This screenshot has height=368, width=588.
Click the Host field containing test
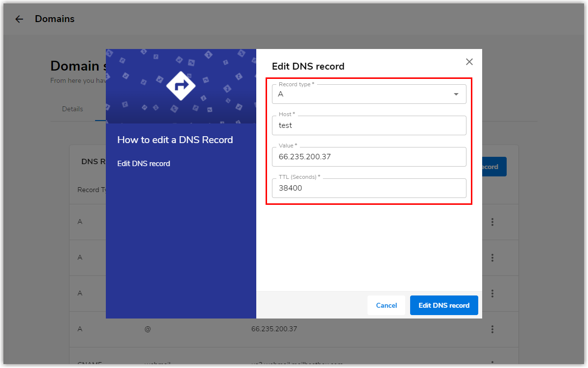[x=369, y=125]
